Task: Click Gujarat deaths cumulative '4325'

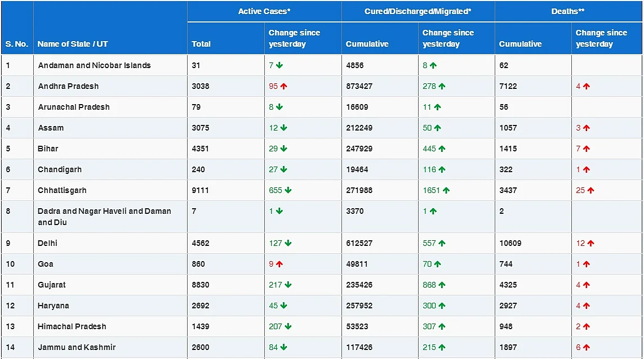Action: click(x=508, y=285)
